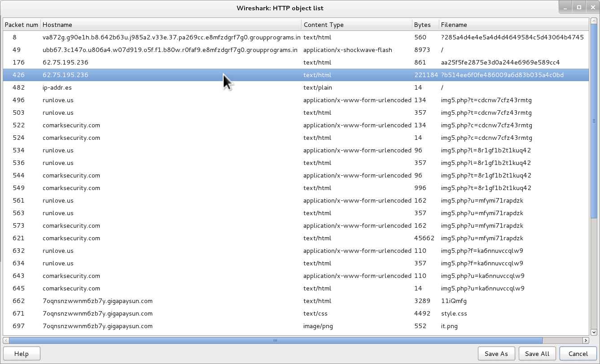Click filename img5.php?f=ka6nnuvccqlw9 in row 634
600x364 pixels.
482,263
